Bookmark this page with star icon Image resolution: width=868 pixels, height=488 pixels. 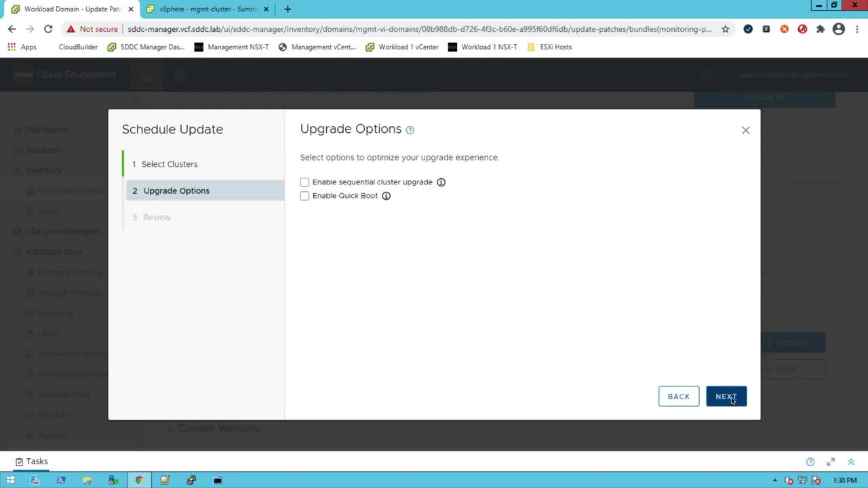(x=726, y=29)
